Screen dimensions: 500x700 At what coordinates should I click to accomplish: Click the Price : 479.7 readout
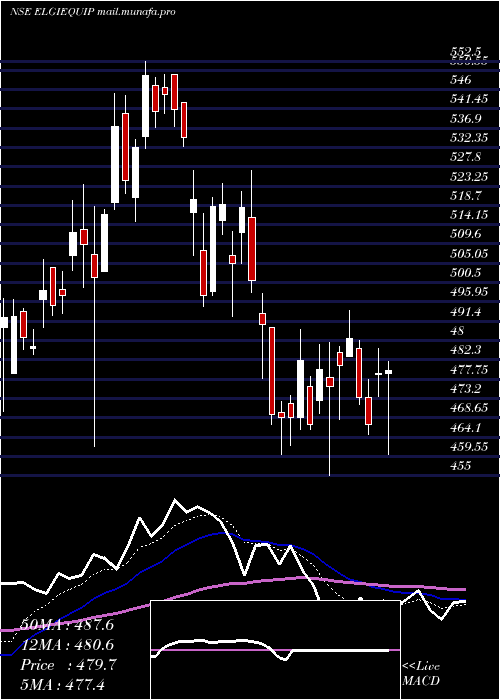point(68,665)
